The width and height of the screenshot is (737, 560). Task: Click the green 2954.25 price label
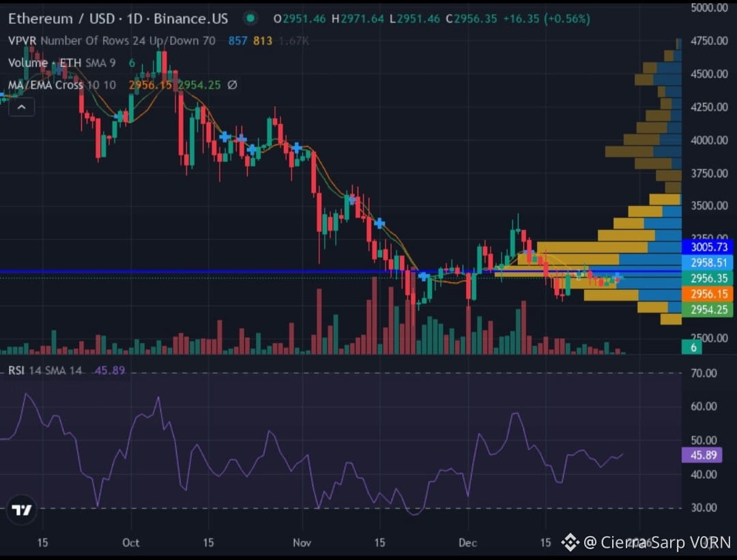pos(709,310)
